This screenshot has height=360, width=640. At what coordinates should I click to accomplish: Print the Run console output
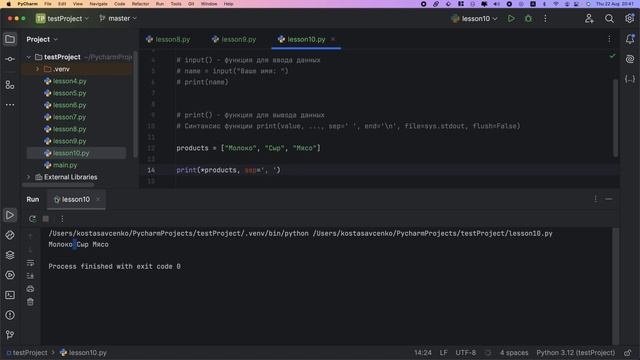[x=30, y=289]
